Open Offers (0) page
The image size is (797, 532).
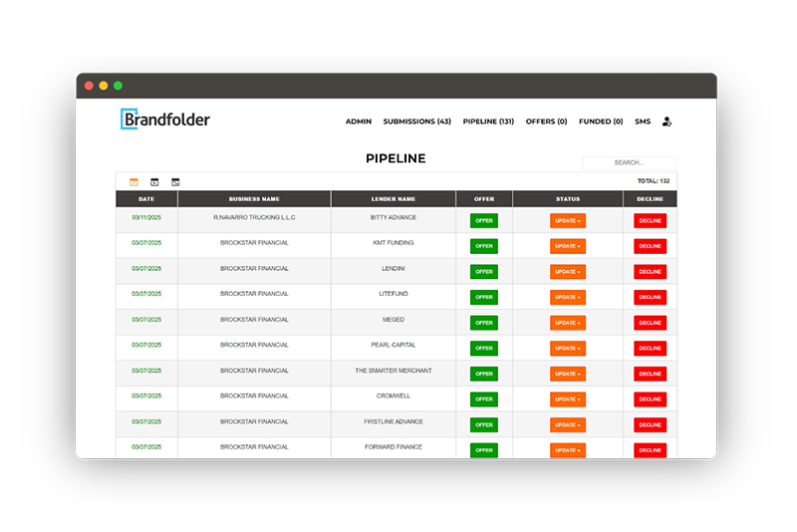click(546, 122)
